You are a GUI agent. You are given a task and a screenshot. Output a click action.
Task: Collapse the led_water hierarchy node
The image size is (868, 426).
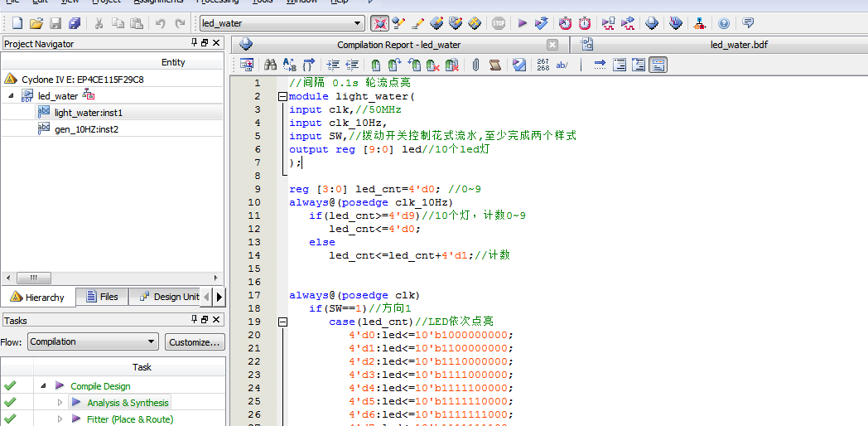(12, 96)
